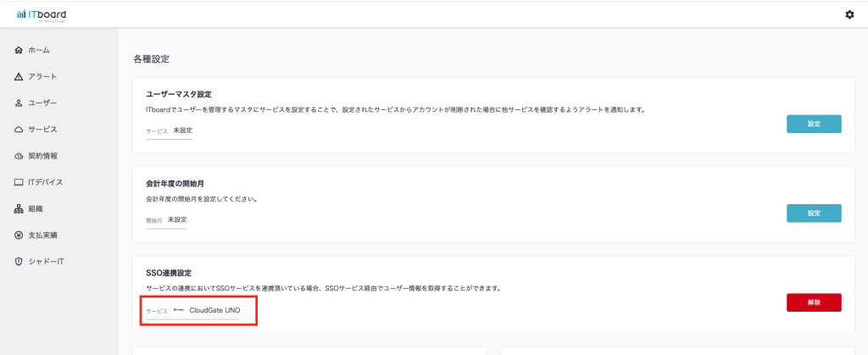Open the 組織 menu item
Viewport: 868px width, 355px height.
click(x=35, y=208)
